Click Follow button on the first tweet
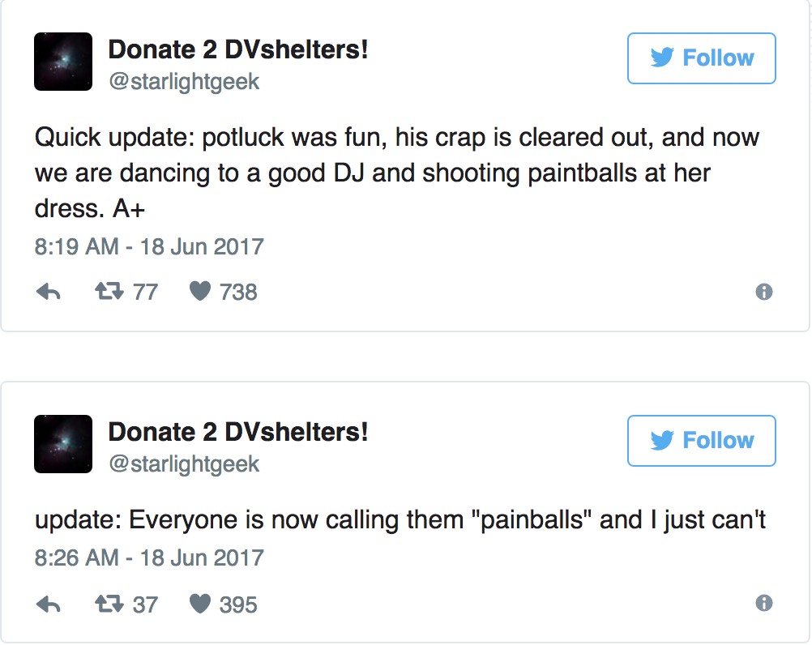 click(x=701, y=58)
